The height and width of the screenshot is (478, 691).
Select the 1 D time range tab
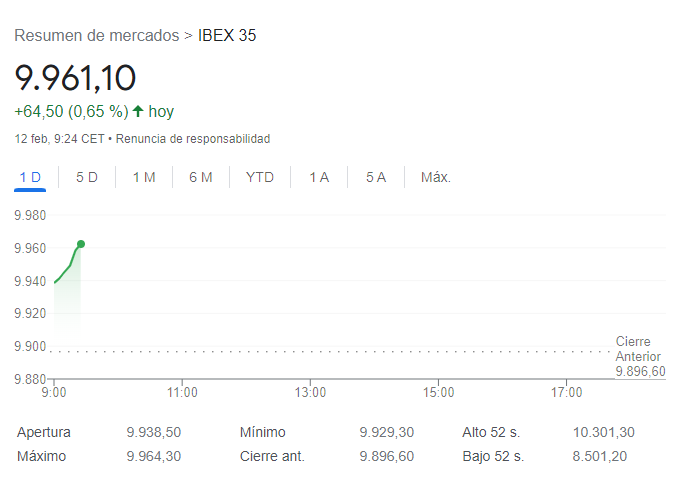(x=30, y=177)
